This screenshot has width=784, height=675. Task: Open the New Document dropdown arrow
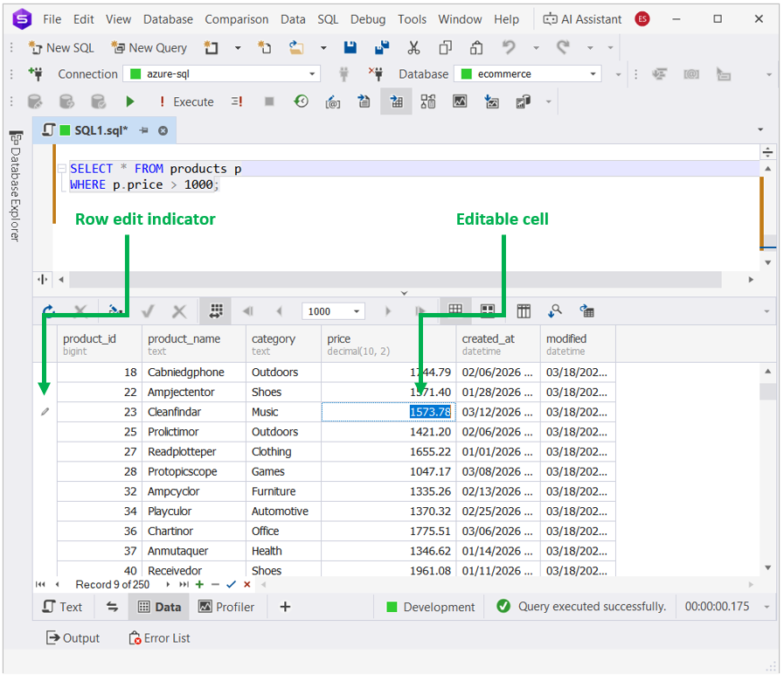pyautogui.click(x=238, y=48)
